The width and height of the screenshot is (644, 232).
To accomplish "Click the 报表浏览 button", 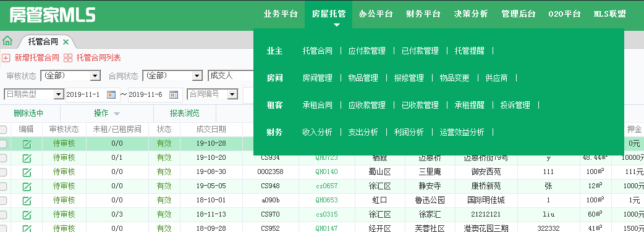I will point(184,113).
